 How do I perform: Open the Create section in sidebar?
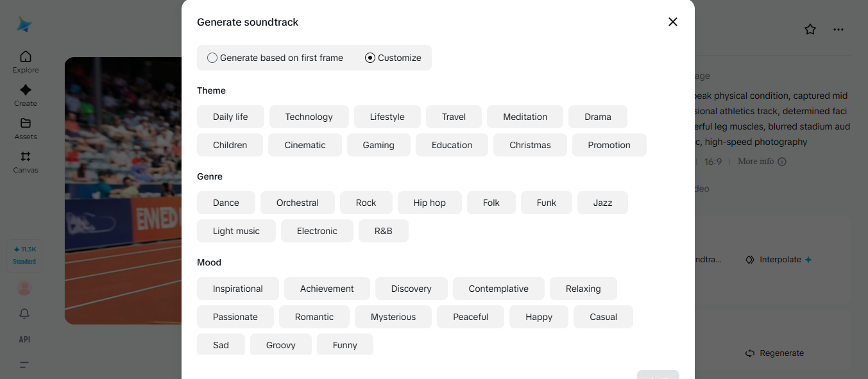click(x=26, y=95)
